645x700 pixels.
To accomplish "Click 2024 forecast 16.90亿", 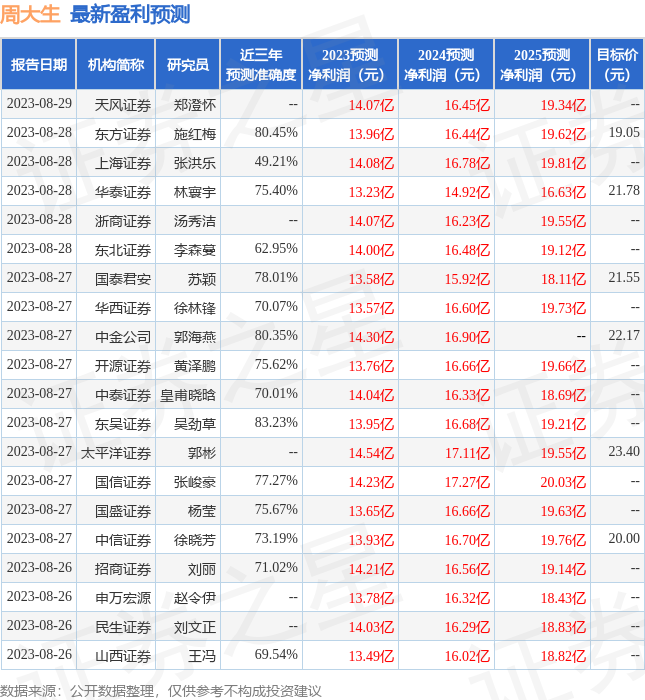I will point(467,338).
